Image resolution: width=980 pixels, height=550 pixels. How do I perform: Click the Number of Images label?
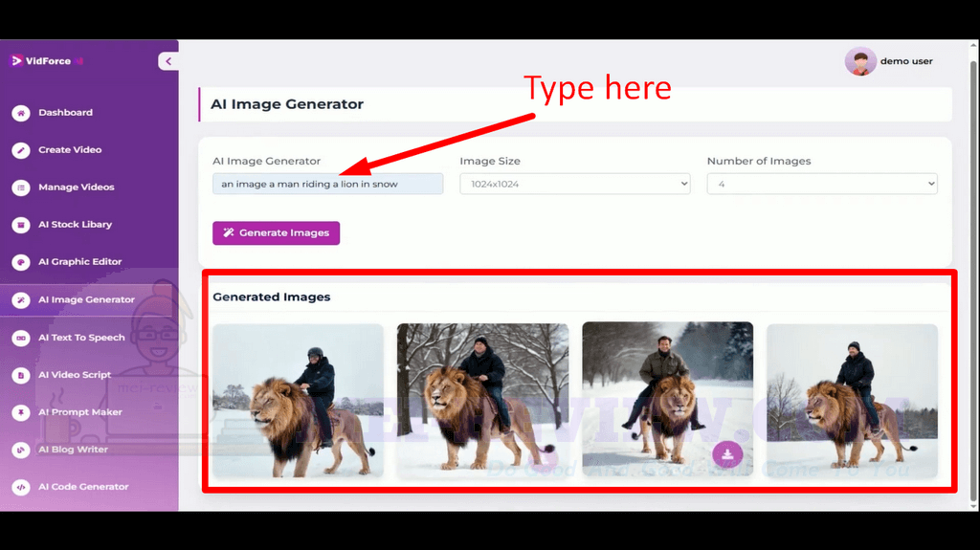click(x=759, y=162)
